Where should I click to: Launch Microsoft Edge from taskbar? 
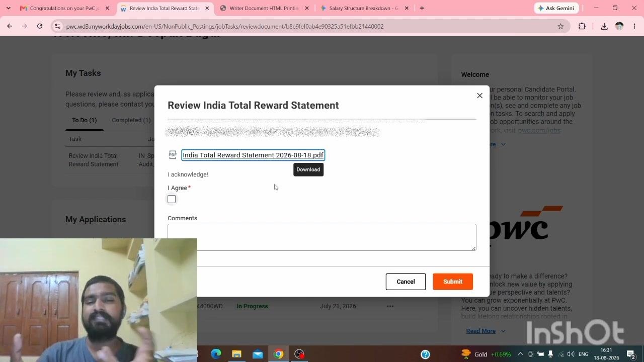pos(216,354)
